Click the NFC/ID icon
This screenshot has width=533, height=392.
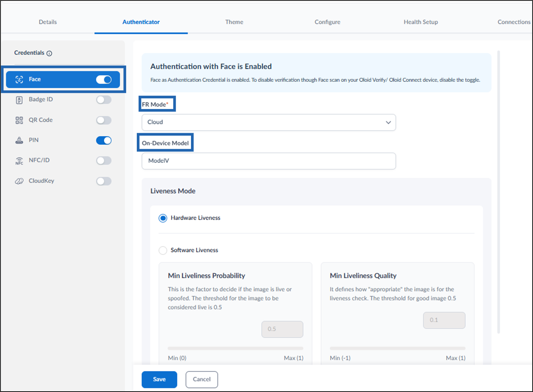[19, 161]
